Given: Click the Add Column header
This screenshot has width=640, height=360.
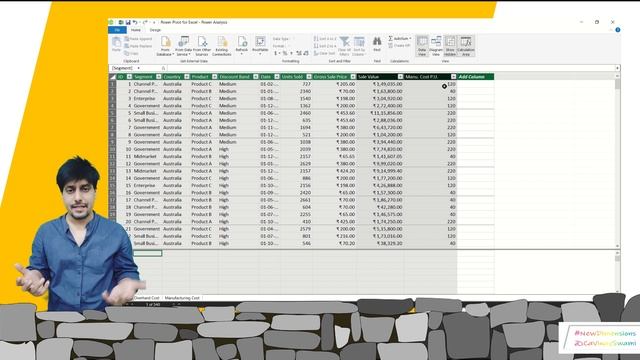Looking at the screenshot, I should coord(476,77).
